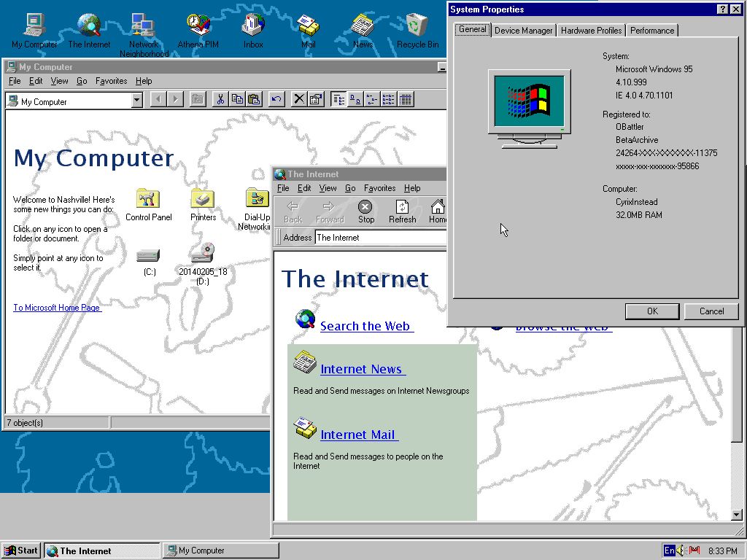Click volume speaker icon in system tray
Viewport: 747px width, 560px height.
tap(681, 551)
